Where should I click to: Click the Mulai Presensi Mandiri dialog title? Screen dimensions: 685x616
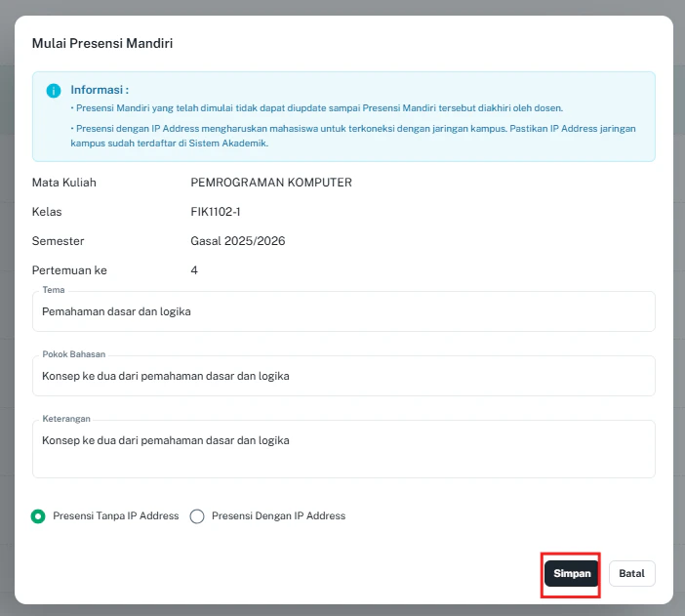coord(102,43)
